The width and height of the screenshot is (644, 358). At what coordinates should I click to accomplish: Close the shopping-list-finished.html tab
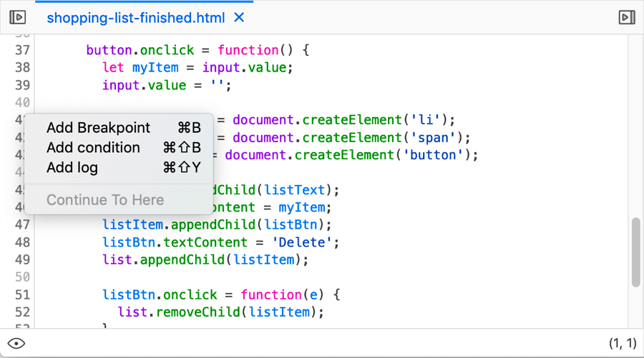pyautogui.click(x=239, y=17)
